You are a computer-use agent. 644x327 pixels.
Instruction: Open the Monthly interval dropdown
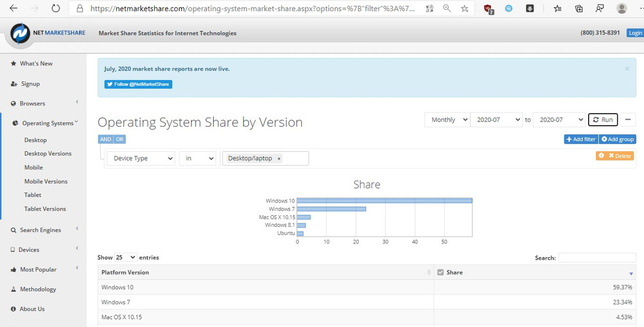pos(447,120)
